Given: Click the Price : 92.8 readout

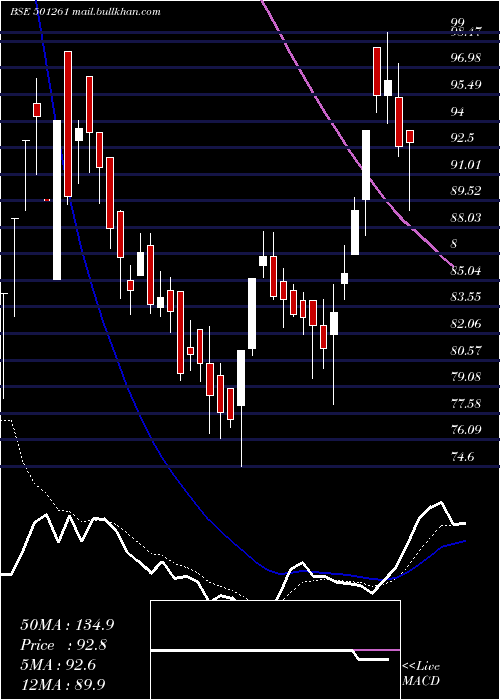Looking at the screenshot, I should tap(64, 645).
